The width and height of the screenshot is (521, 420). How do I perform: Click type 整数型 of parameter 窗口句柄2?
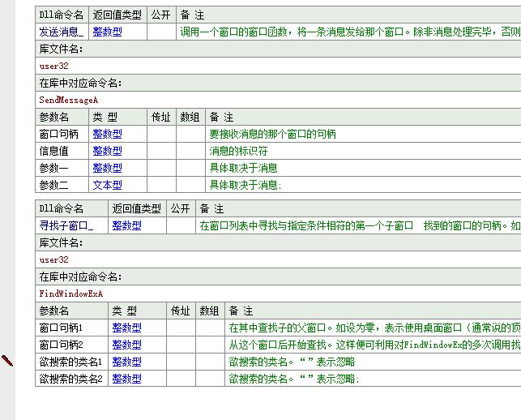pyautogui.click(x=126, y=345)
